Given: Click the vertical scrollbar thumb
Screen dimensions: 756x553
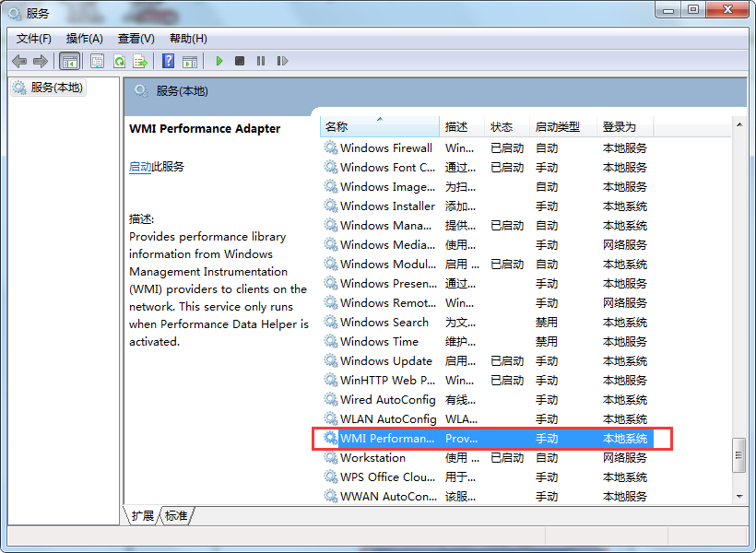Looking at the screenshot, I should pos(739,455).
